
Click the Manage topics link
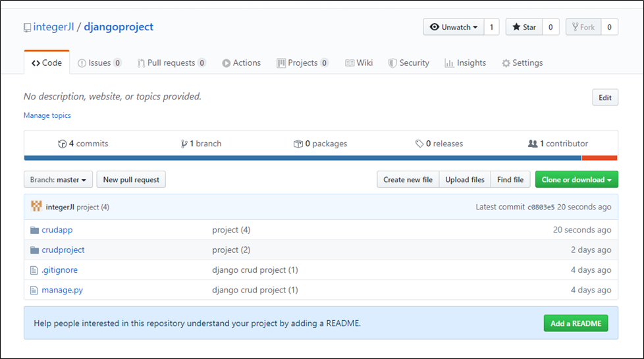click(47, 115)
